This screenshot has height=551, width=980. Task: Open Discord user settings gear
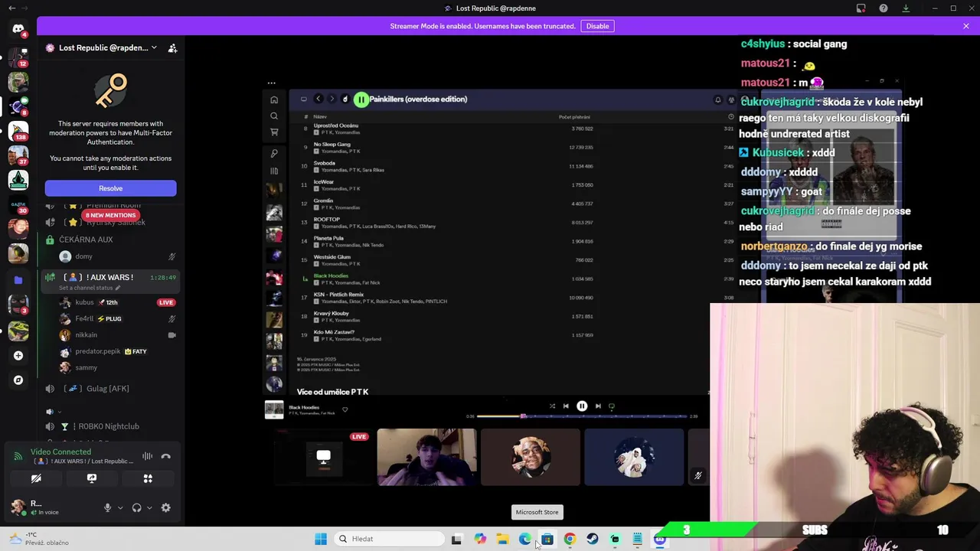point(165,507)
